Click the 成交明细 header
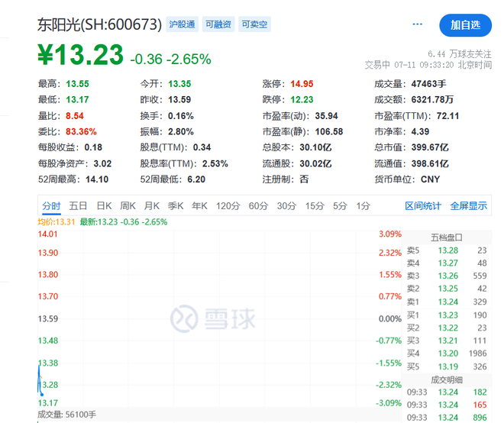 pyautogui.click(x=447, y=380)
